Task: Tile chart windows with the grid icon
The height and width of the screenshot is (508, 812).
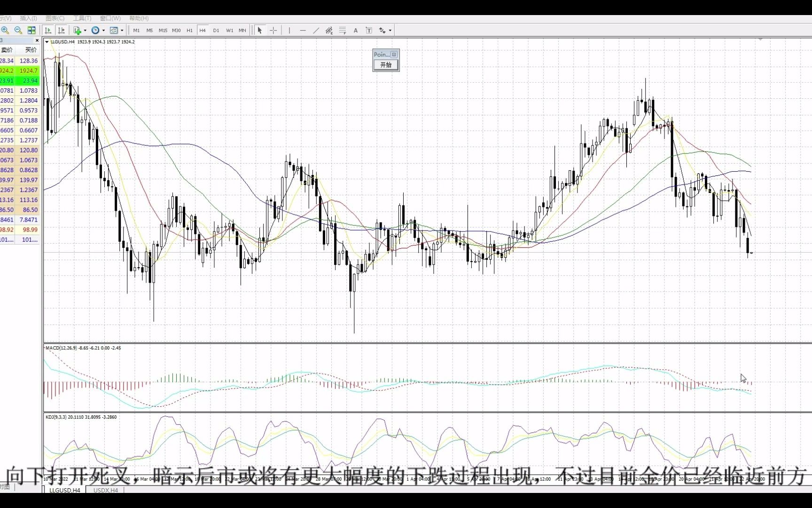Action: pos(31,30)
